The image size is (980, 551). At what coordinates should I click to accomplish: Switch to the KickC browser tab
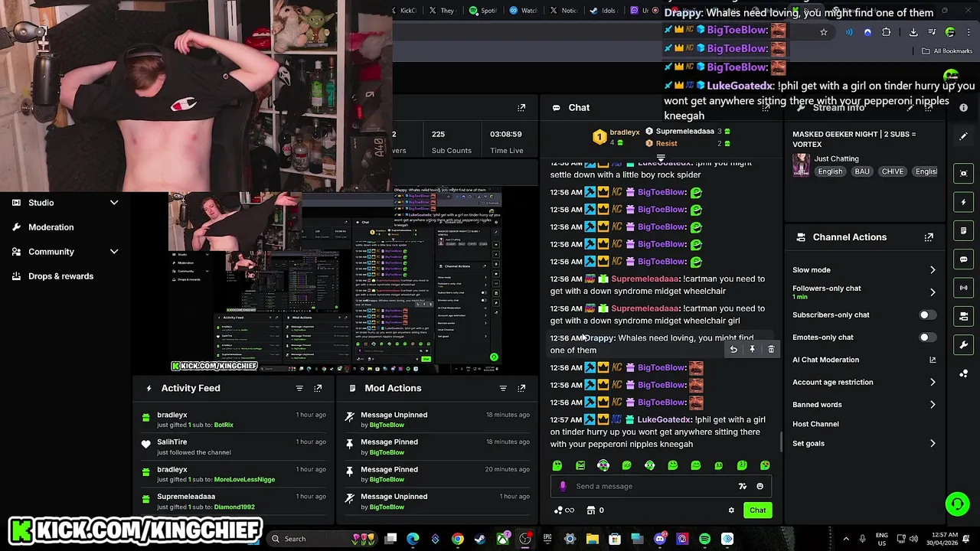tap(406, 11)
